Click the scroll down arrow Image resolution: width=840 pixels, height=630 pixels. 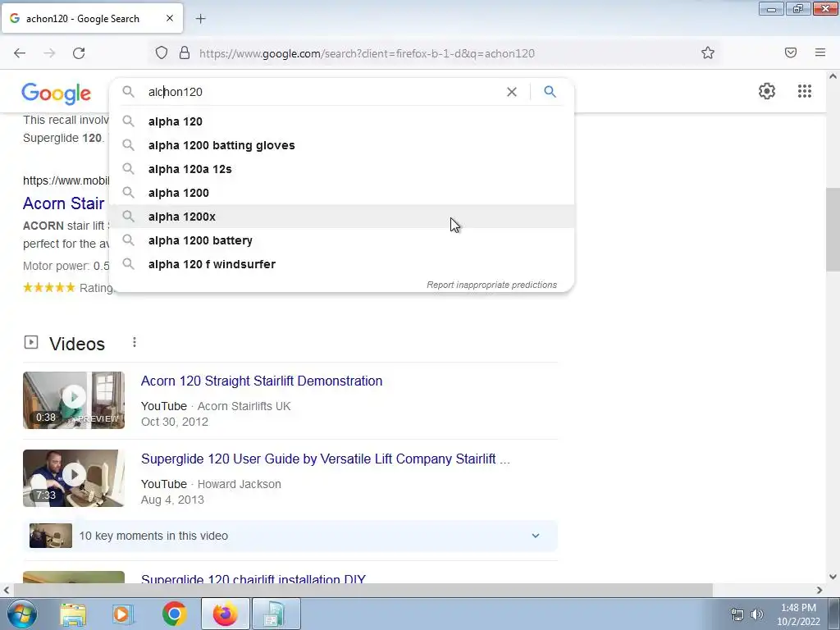click(833, 577)
